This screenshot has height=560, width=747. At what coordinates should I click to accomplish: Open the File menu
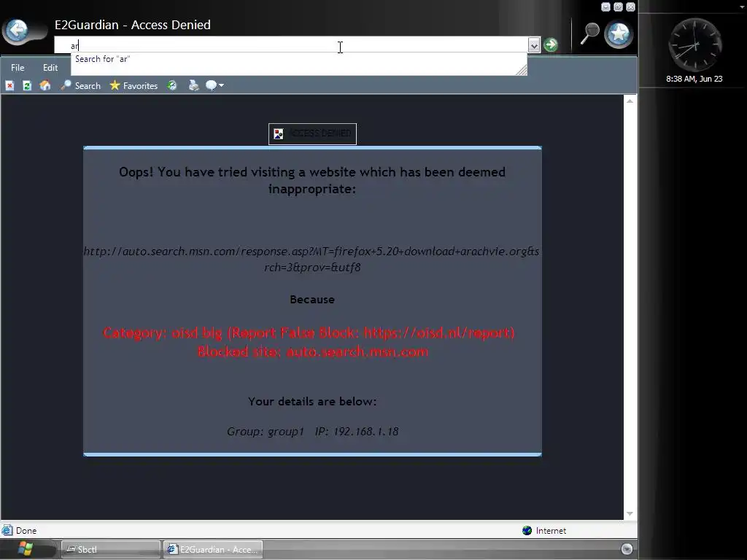(18, 68)
